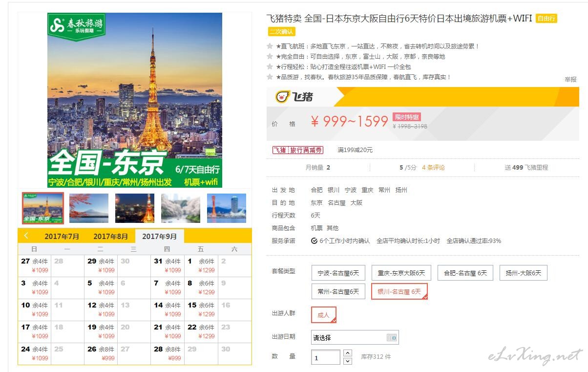Decrease quantity with the down arrow

[348, 361]
